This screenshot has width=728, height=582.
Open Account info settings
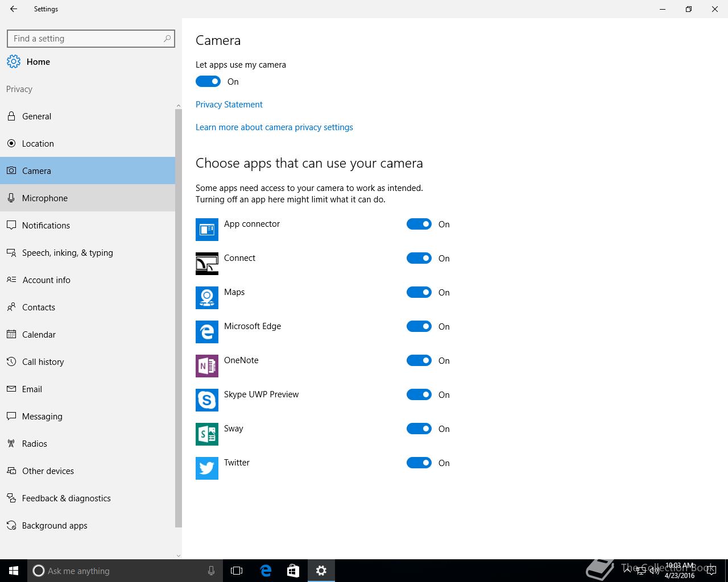88,280
